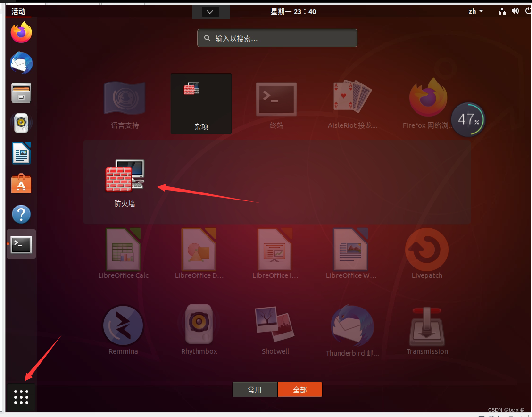Expand the top-center chevron dropdown
The width and height of the screenshot is (532, 417).
[x=210, y=12]
